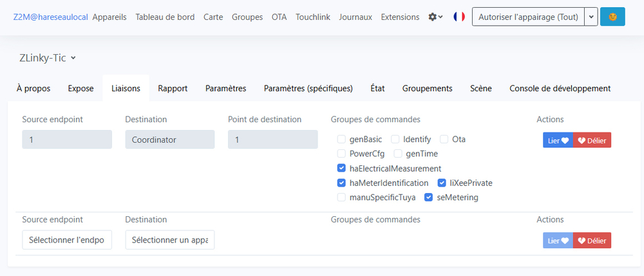The height and width of the screenshot is (276, 644).
Task: Open Extensions page
Action: (400, 17)
